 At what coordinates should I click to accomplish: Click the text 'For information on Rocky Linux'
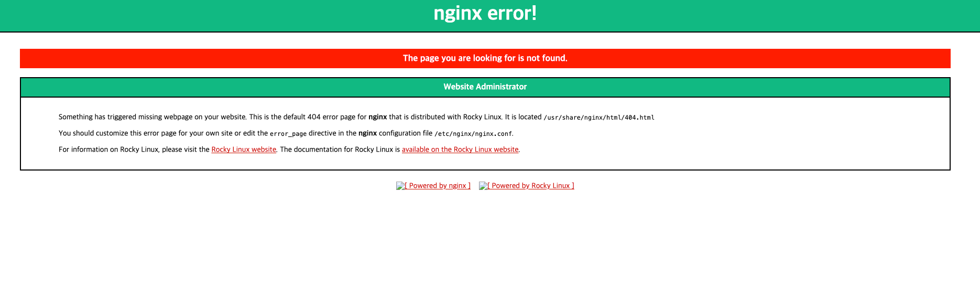pyautogui.click(x=108, y=150)
